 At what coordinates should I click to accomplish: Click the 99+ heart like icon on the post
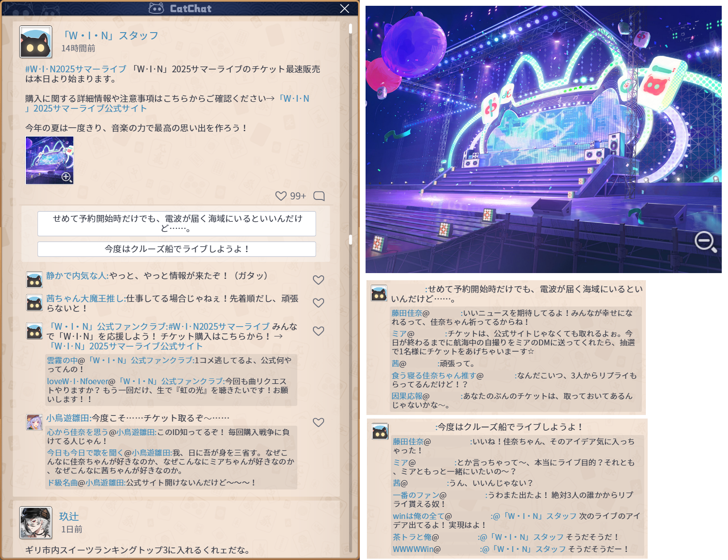click(x=281, y=196)
